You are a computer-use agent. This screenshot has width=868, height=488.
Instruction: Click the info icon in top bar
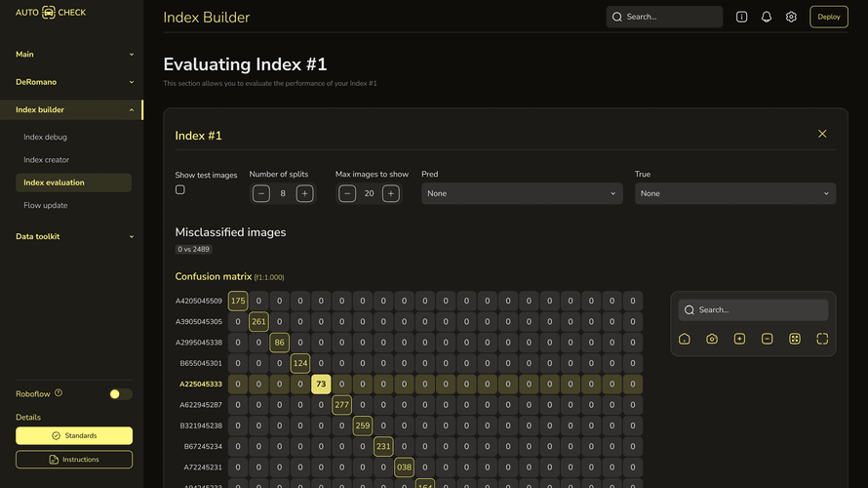[741, 17]
